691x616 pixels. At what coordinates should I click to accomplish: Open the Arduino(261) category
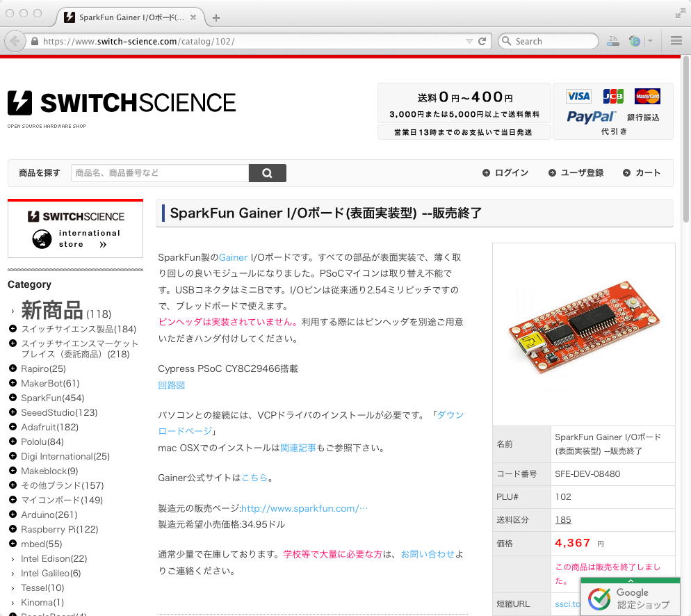[49, 514]
